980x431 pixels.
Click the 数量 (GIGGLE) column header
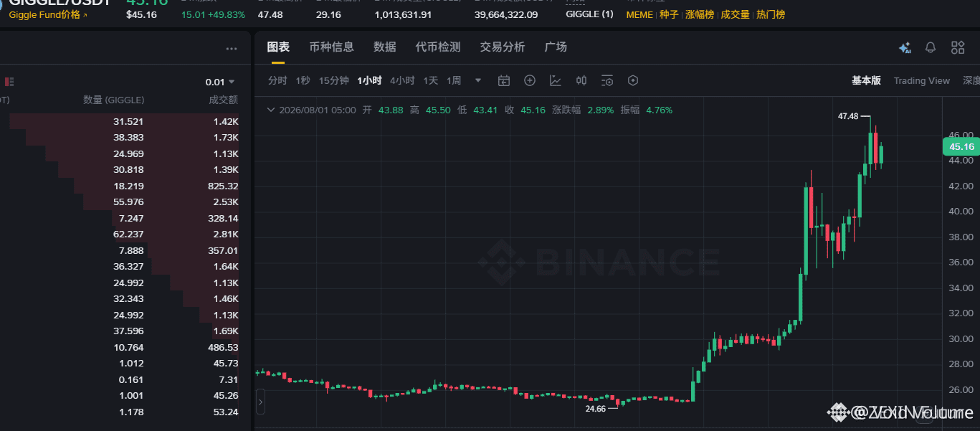coord(113,100)
